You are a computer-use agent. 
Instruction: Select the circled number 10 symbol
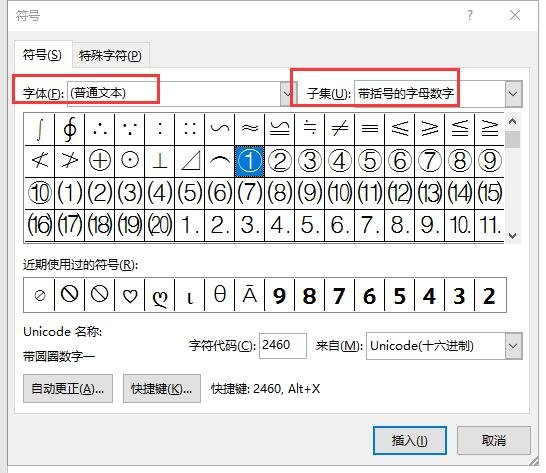pos(40,193)
